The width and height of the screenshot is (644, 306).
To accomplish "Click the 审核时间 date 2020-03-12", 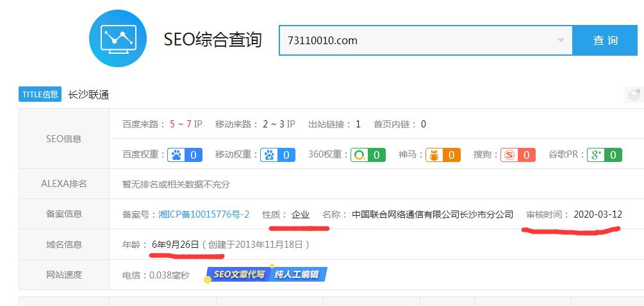I will (598, 214).
